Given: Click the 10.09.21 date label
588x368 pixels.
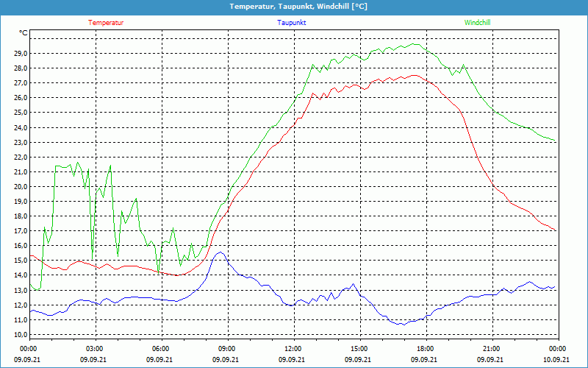Looking at the screenshot, I should pyautogui.click(x=556, y=360).
